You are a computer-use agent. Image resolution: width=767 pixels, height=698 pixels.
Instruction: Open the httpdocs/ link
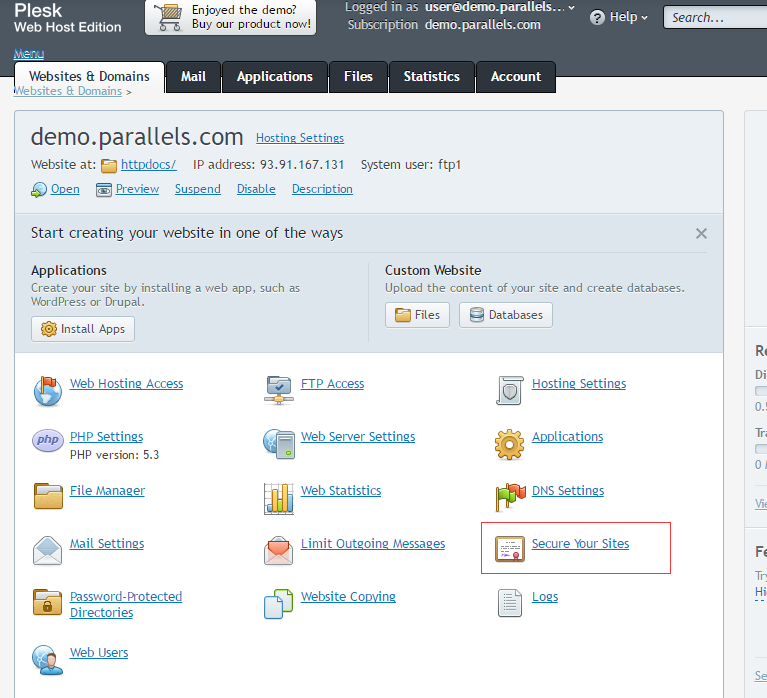point(148,165)
